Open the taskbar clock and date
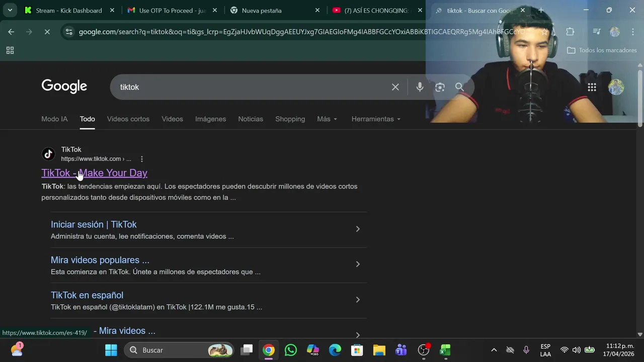Screen dimensions: 644x362 pyautogui.click(x=620, y=350)
